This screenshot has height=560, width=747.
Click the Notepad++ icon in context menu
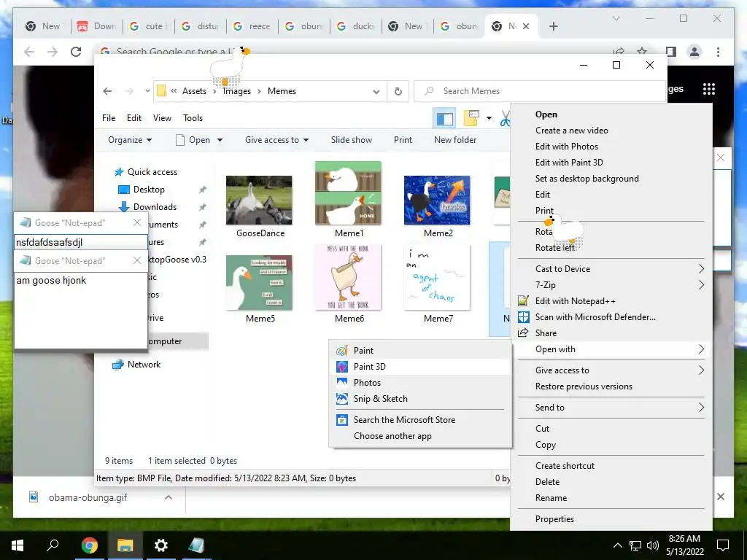point(524,301)
